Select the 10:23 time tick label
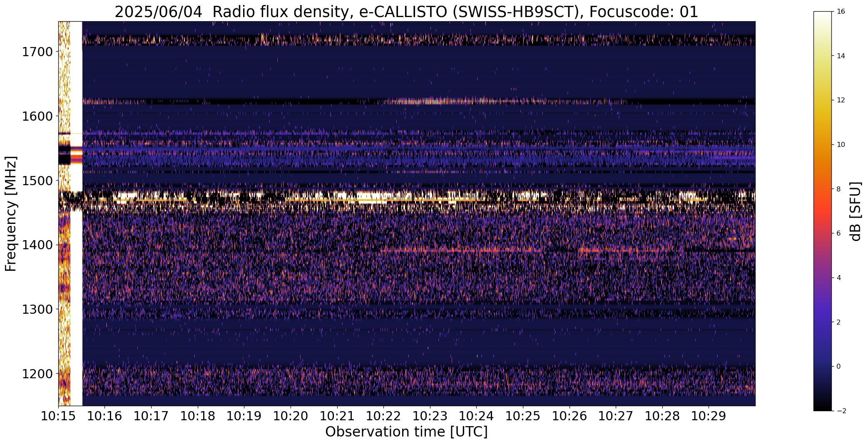The height and width of the screenshot is (444, 868). (430, 416)
